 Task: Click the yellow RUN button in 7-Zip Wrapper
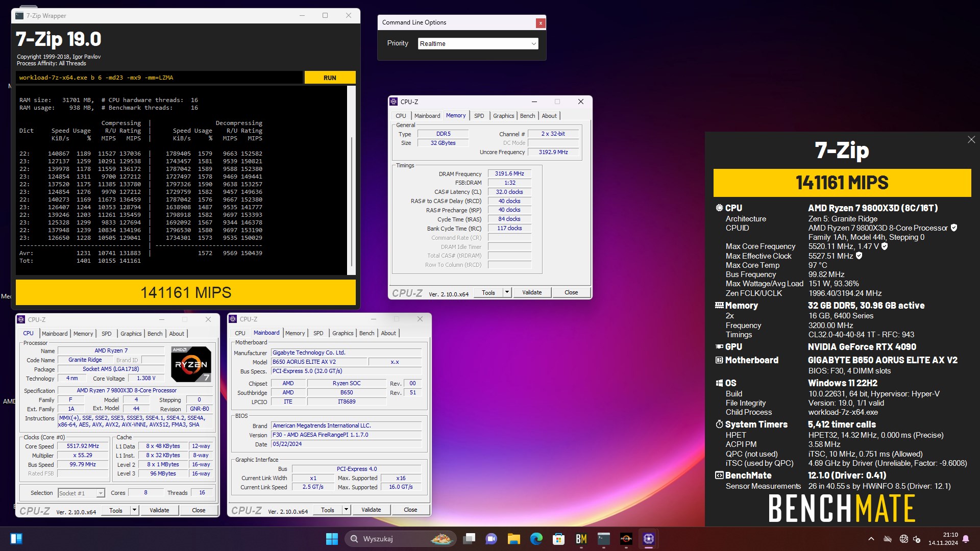[x=330, y=78]
